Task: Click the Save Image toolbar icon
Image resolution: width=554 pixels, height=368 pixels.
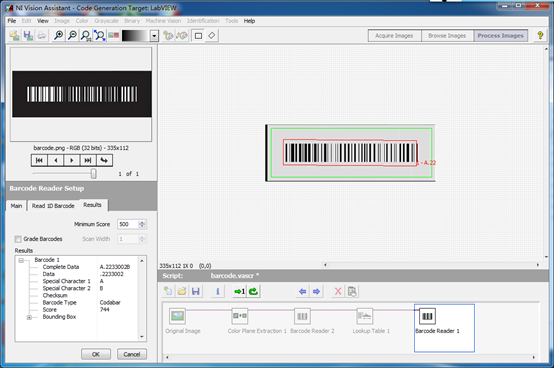Action: coord(28,35)
